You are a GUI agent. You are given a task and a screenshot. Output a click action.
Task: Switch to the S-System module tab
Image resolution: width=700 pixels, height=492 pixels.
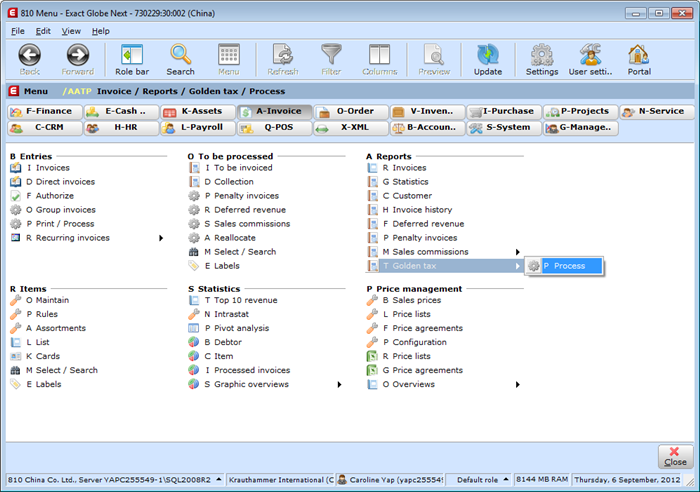click(x=504, y=128)
